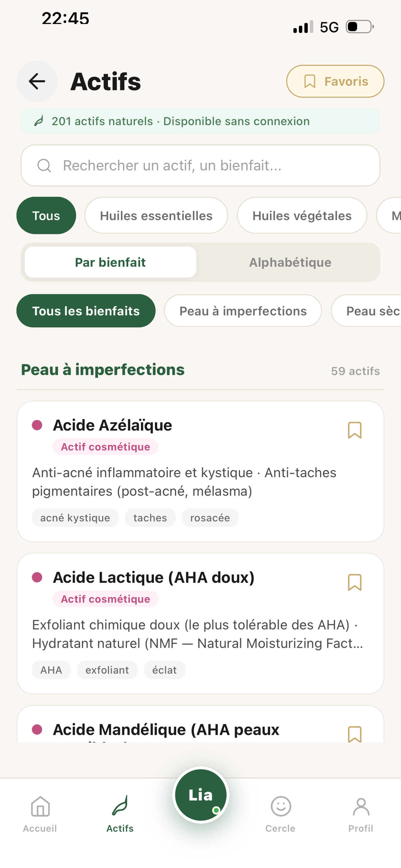Image resolution: width=401 pixels, height=868 pixels.
Task: Choose the Peau à imperfections benefit chip
Action: 243,311
